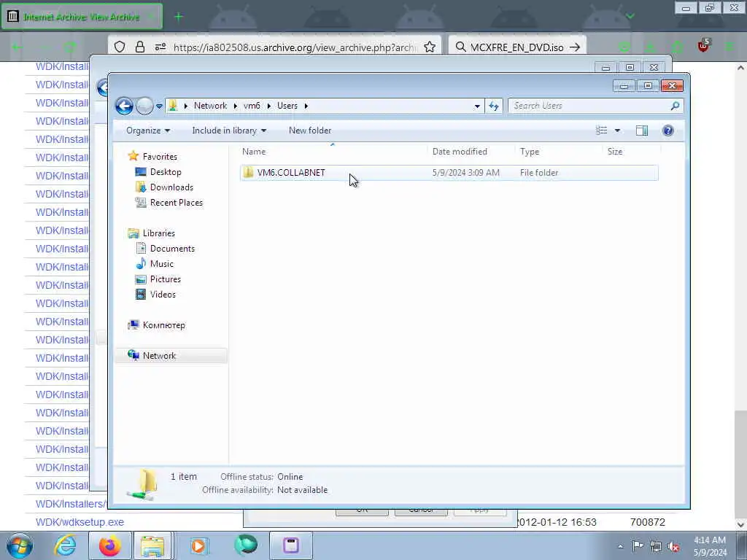Open Recent Places in the navigation pane
Image resolution: width=747 pixels, height=560 pixels.
(177, 203)
